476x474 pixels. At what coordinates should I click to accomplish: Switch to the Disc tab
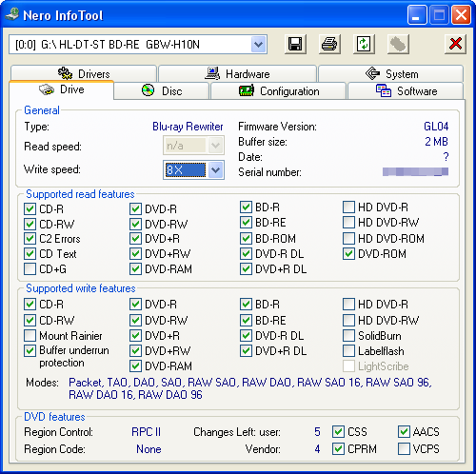162,91
